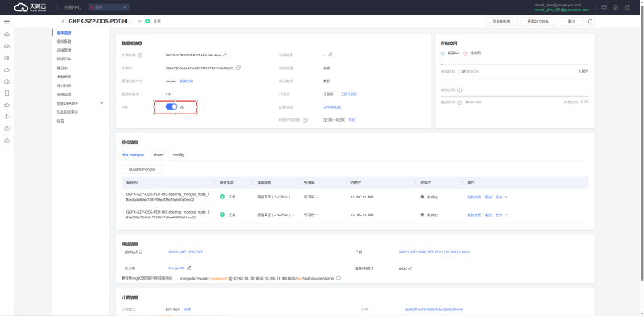This screenshot has height=316, width=644.
Task: Open More dropdown for mongos_node_1
Action: pyautogui.click(x=502, y=197)
